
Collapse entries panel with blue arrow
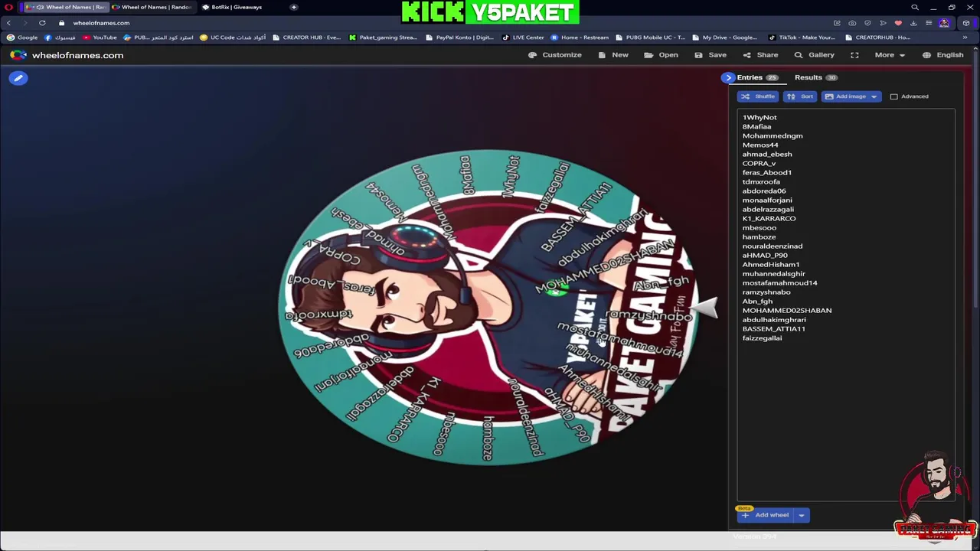[728, 77]
